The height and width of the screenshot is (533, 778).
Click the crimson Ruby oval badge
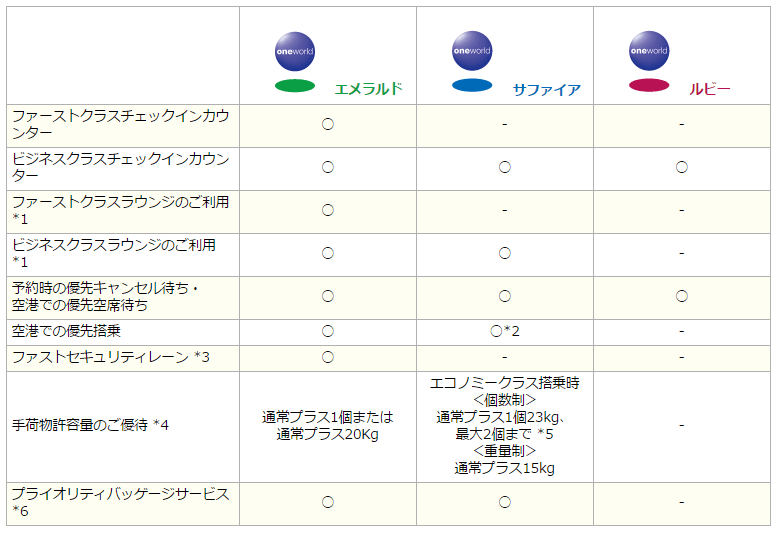649,86
